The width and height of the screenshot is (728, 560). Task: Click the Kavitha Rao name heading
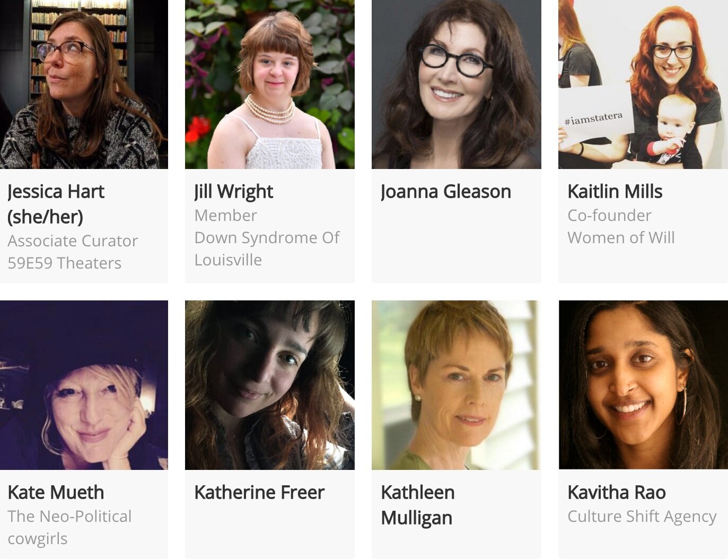pyautogui.click(x=617, y=492)
